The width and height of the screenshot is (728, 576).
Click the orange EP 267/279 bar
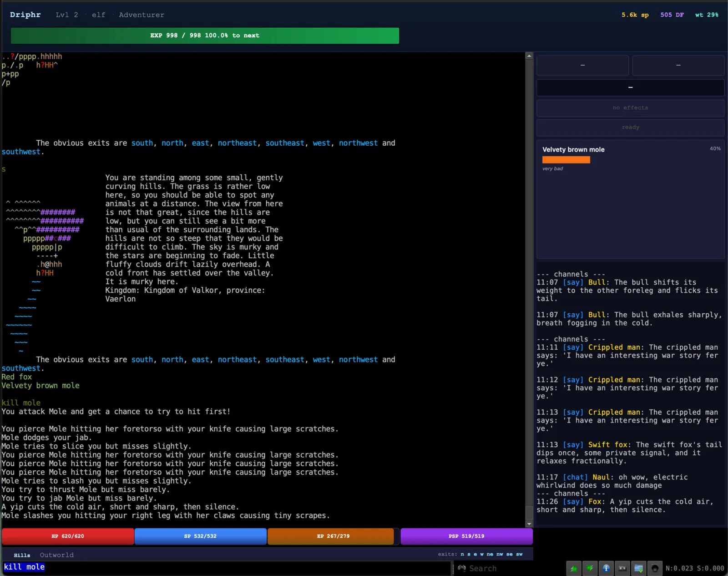333,536
